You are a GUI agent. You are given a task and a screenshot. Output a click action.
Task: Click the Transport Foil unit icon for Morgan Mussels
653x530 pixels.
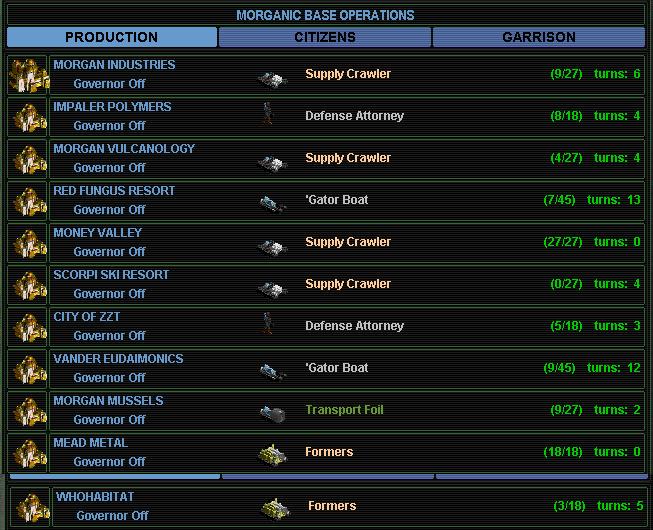pyautogui.click(x=271, y=411)
